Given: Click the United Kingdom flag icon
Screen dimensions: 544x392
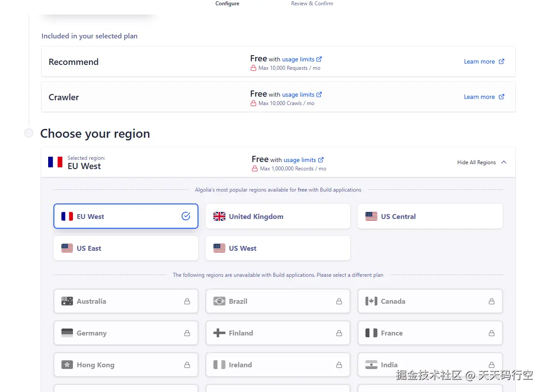Looking at the screenshot, I should pos(219,216).
